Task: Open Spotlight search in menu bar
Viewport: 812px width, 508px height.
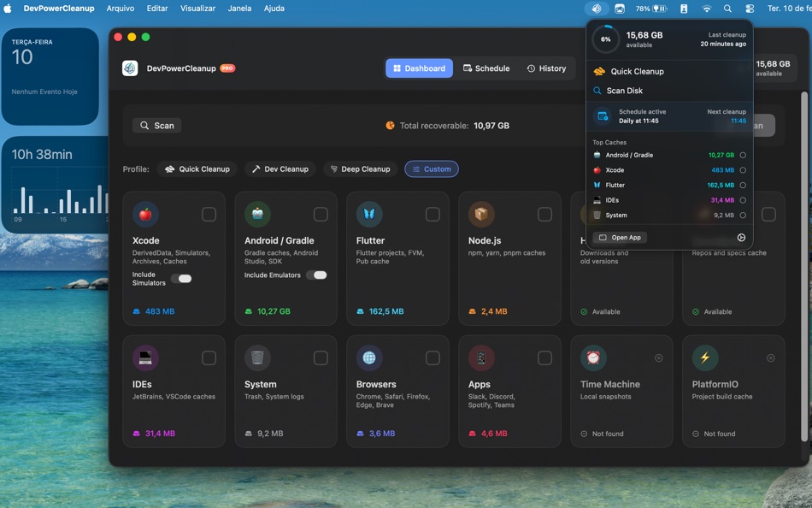Action: tap(727, 9)
